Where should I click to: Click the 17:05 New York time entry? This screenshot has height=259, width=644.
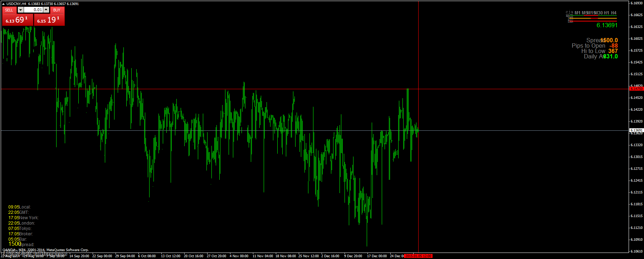(23, 218)
